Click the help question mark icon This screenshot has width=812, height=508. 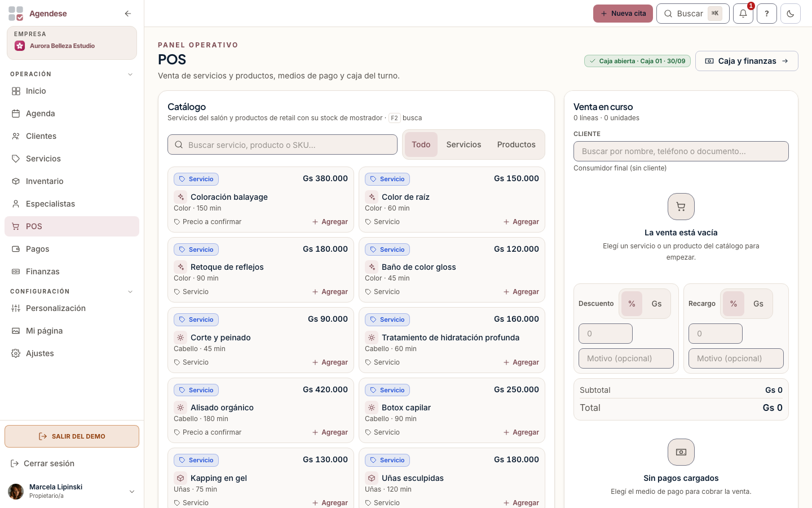coord(767,14)
